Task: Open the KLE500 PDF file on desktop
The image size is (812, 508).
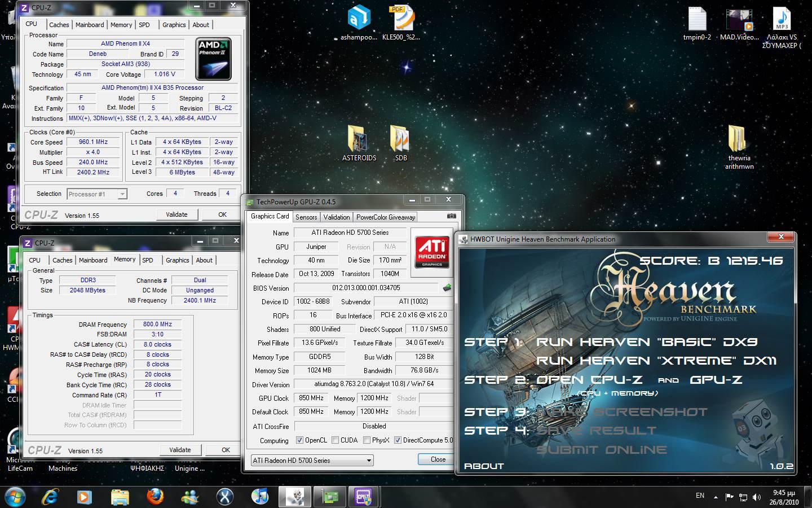Action: pos(401,23)
